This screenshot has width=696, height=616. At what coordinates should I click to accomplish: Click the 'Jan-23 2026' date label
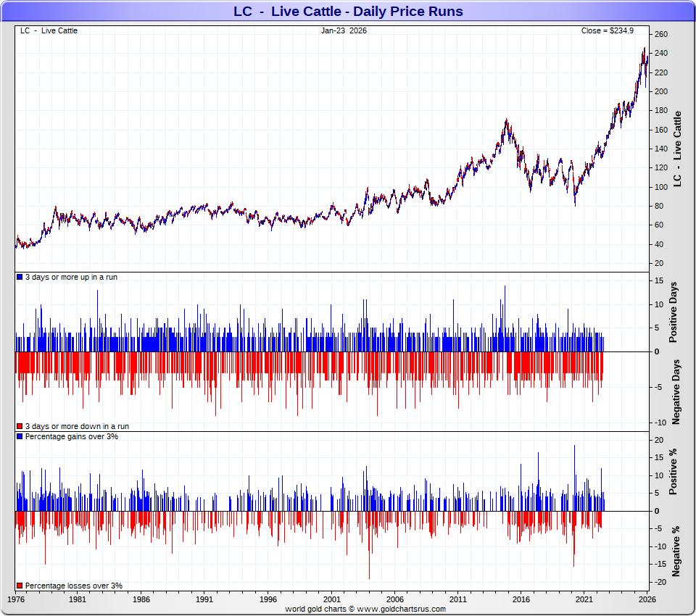tap(344, 30)
